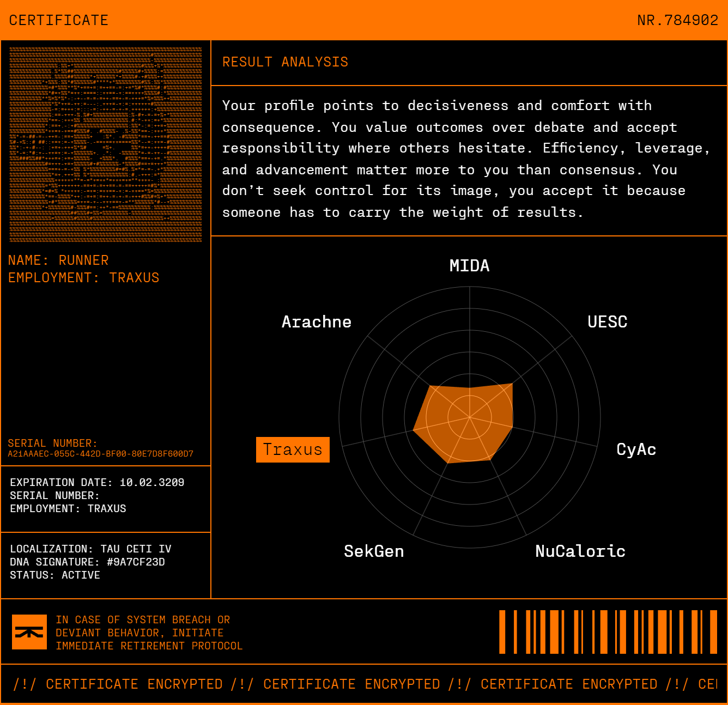Click the SekGen faction label
This screenshot has width=728, height=705.
[374, 551]
